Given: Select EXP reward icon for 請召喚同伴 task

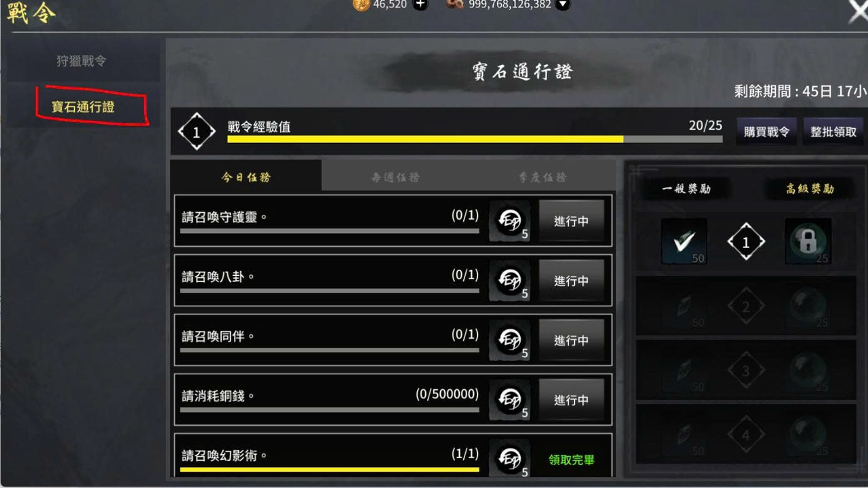Looking at the screenshot, I should (x=509, y=340).
